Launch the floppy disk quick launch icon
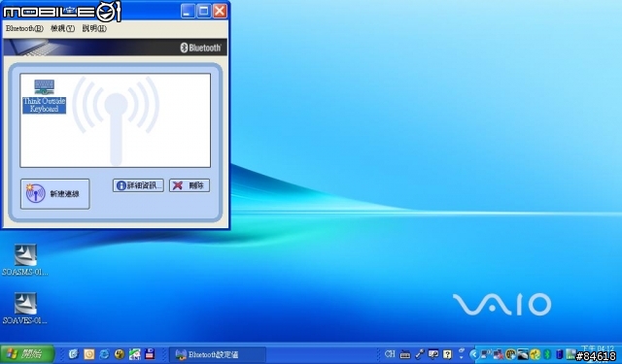The height and width of the screenshot is (364, 622). (x=150, y=353)
